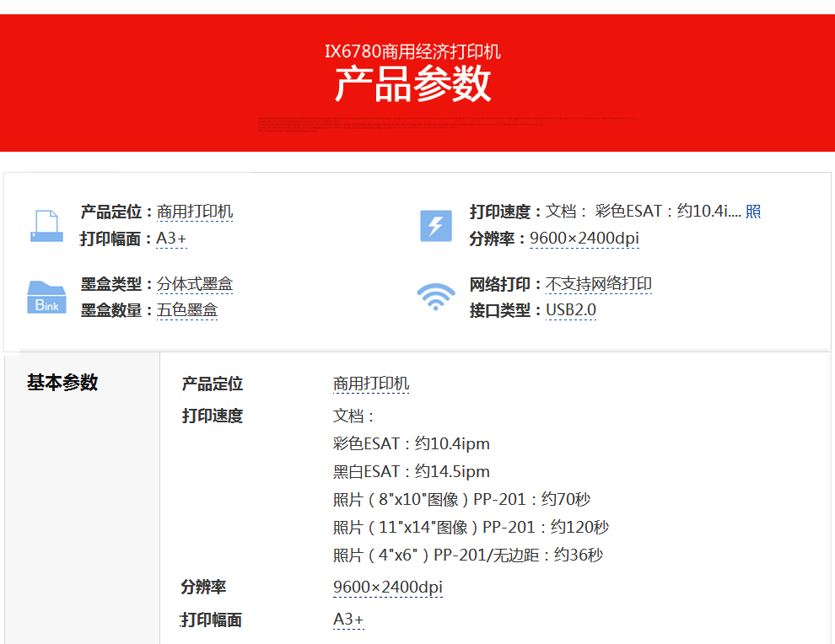Viewport: 835px width, 644px height.
Task: Click IX6780商用经济打印机 banner subtitle
Action: (413, 51)
